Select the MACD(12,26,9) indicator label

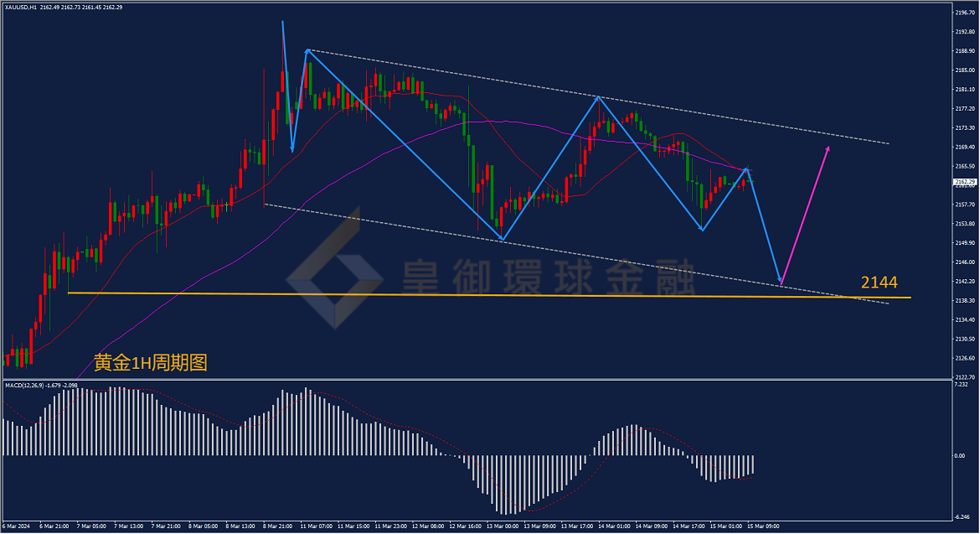(24, 385)
